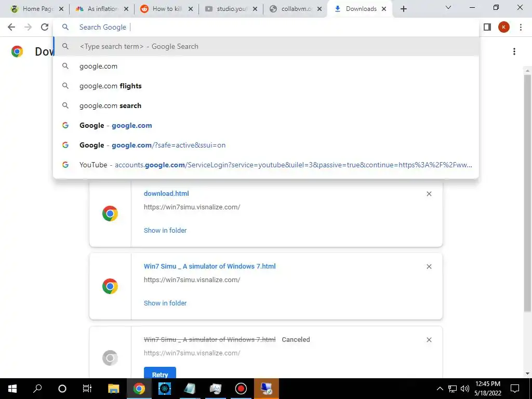Open the notification center icon

click(515, 389)
